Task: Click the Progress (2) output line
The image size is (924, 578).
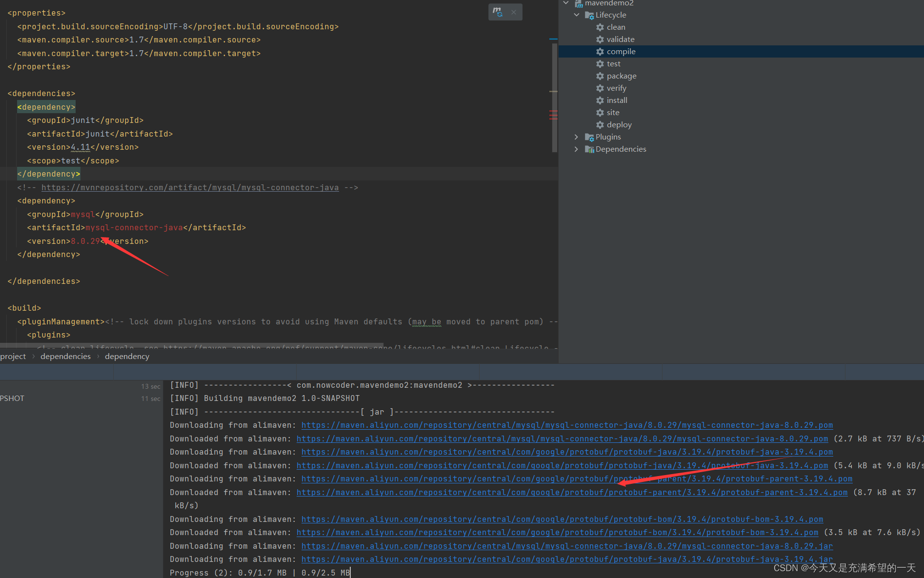Action: (260, 573)
